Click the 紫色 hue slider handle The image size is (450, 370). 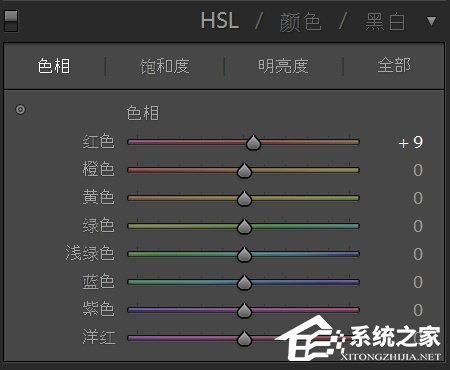coord(244,311)
